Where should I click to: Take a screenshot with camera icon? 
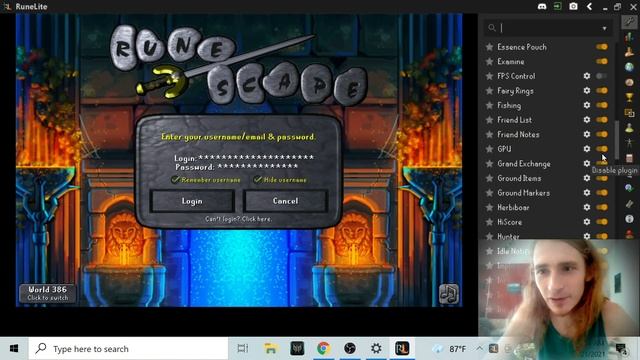pyautogui.click(x=573, y=7)
